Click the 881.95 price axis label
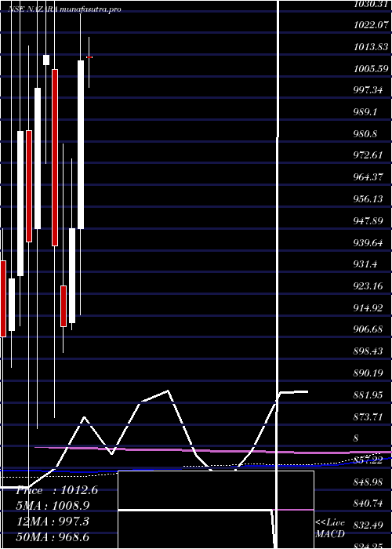 click(x=368, y=395)
